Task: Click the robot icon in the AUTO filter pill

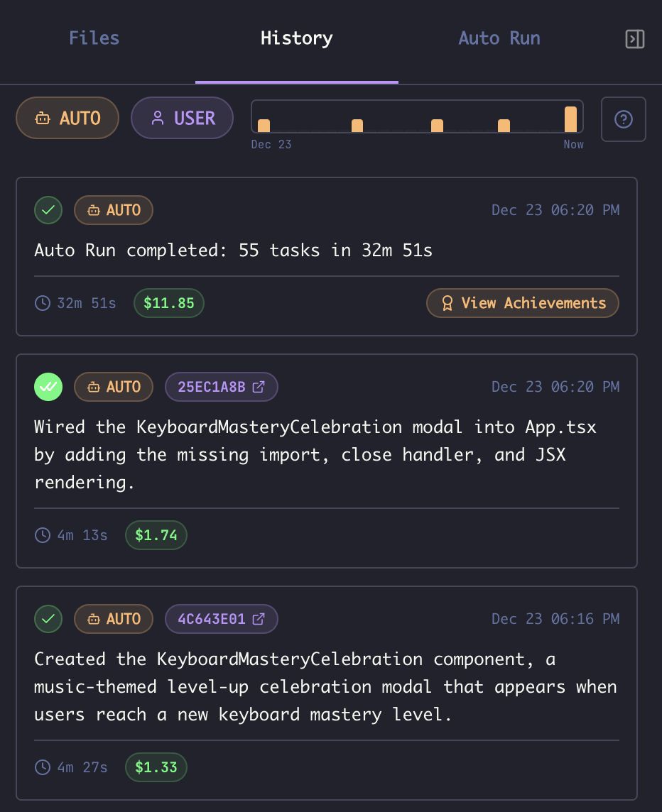Action: 45,118
